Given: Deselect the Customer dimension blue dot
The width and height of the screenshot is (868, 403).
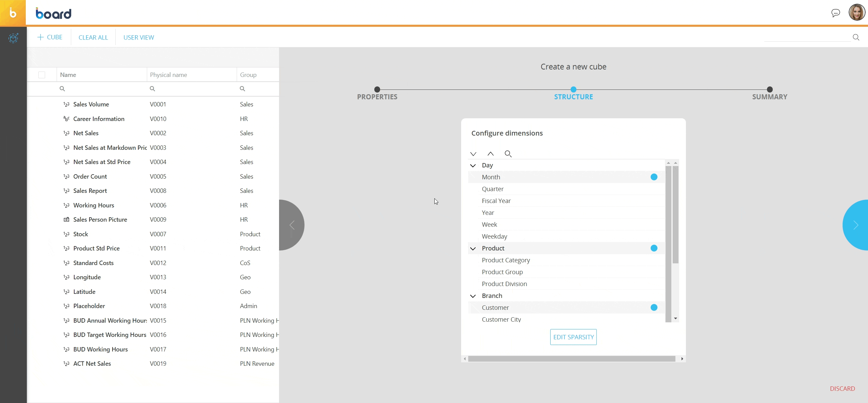Looking at the screenshot, I should (x=654, y=307).
